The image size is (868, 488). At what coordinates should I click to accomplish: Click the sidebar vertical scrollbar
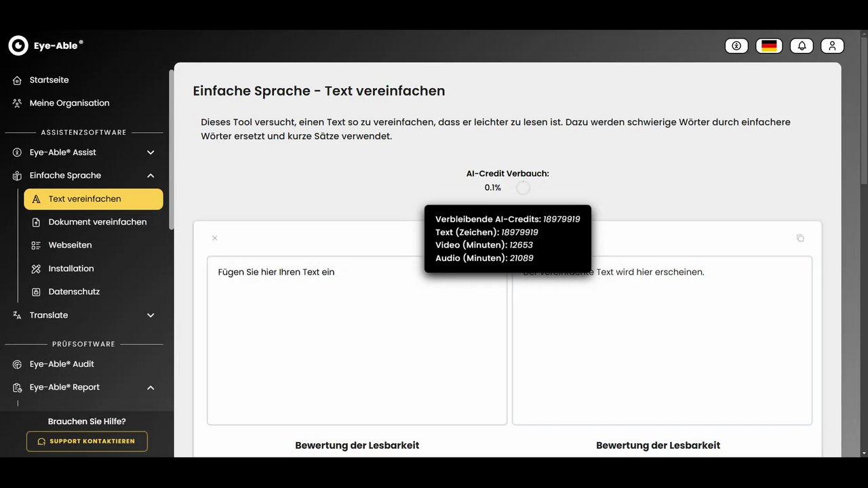coord(172,149)
